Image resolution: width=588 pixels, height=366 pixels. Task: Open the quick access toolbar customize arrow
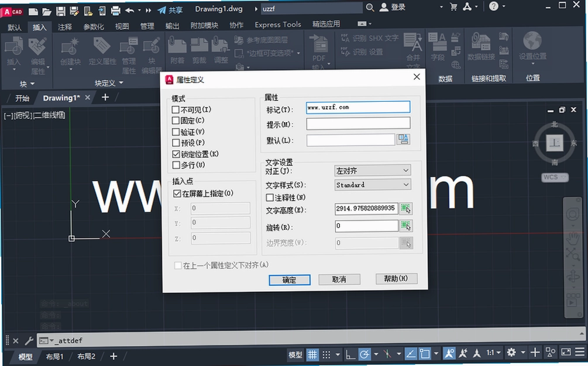point(149,11)
